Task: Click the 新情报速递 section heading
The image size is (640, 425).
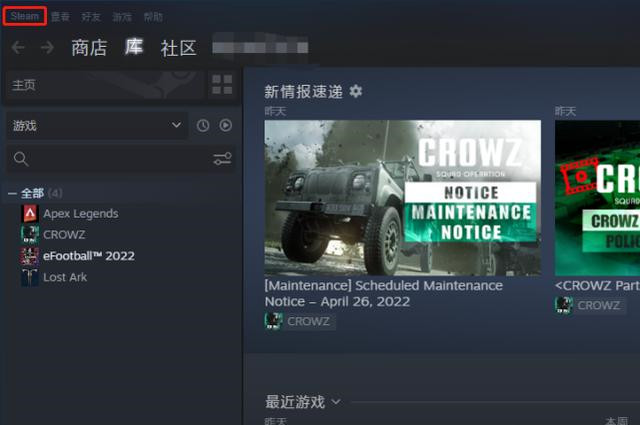Action: tap(303, 91)
